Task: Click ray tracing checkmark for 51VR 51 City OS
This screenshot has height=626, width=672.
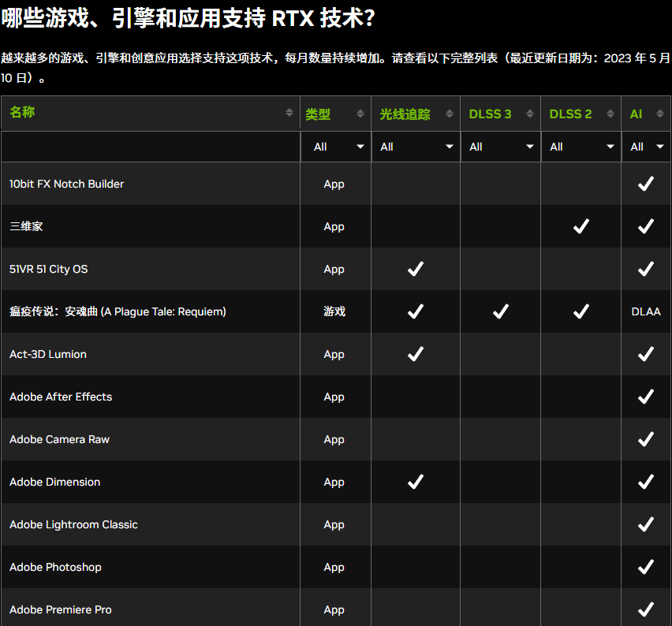Action: point(416,269)
